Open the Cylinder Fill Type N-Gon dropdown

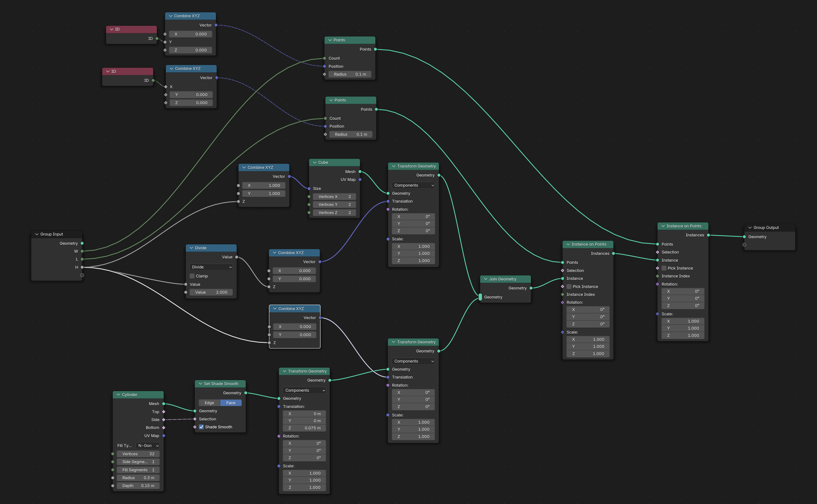148,446
